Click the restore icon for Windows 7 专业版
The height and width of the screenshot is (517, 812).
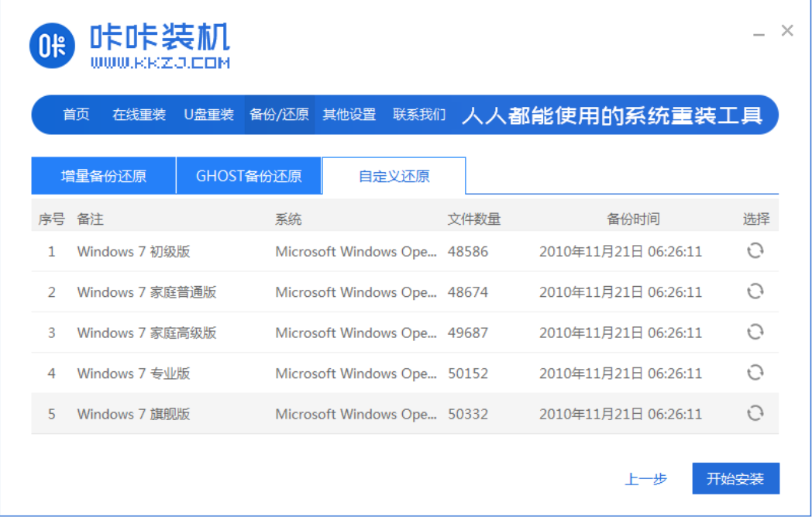(x=755, y=373)
